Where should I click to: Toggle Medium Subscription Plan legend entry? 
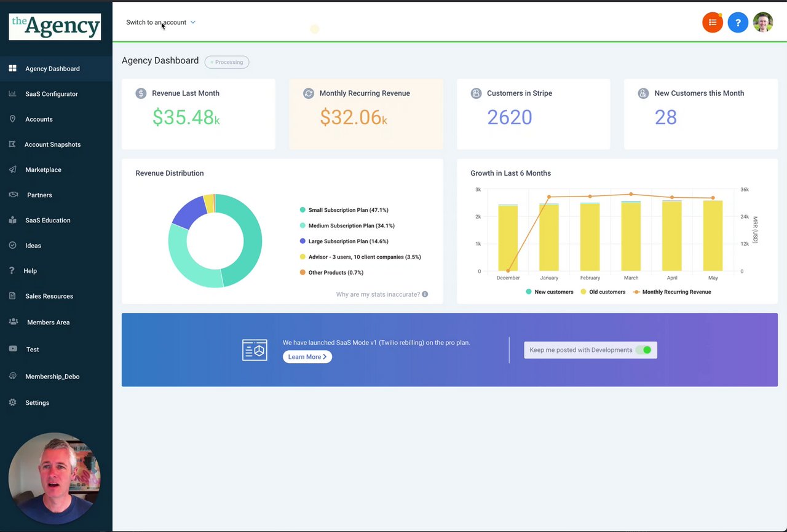(347, 225)
